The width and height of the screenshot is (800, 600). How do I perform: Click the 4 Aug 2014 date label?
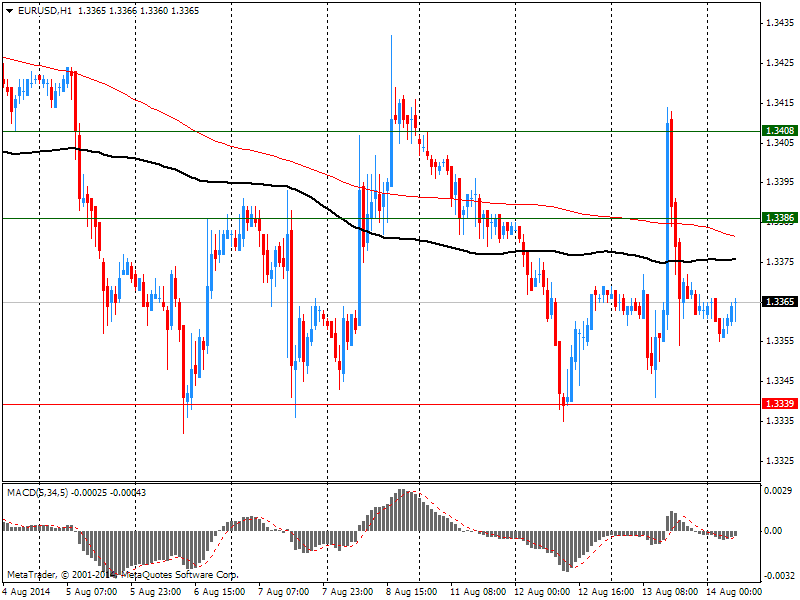pos(27,592)
